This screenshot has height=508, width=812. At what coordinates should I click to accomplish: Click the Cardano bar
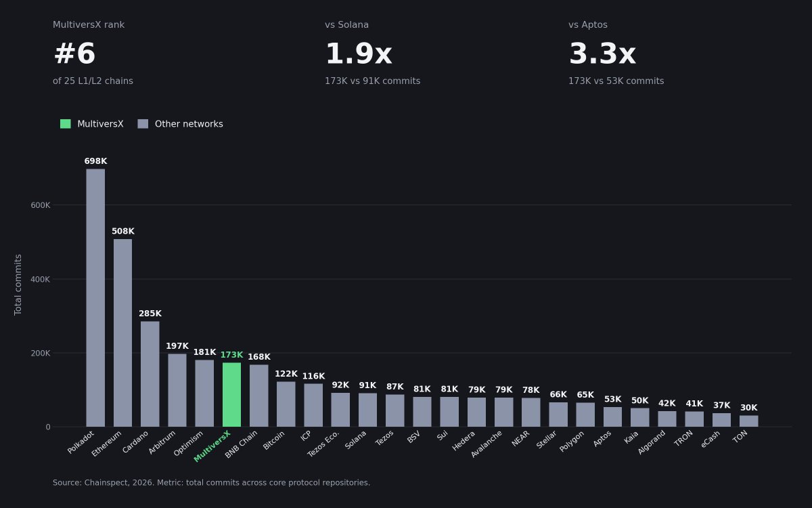click(x=150, y=374)
